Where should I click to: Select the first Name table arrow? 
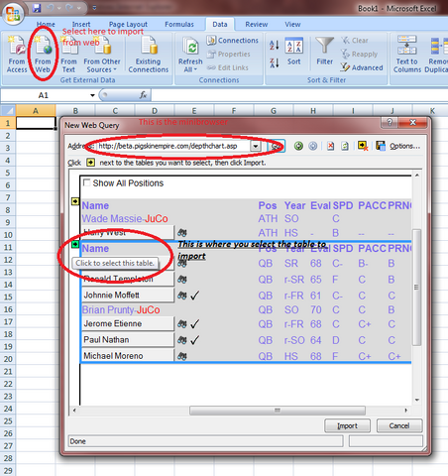[x=75, y=201]
